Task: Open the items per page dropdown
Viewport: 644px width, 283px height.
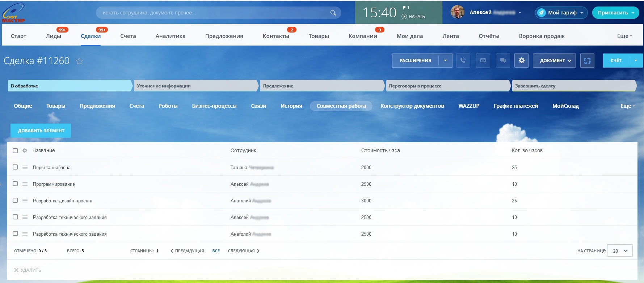Action: [x=620, y=251]
